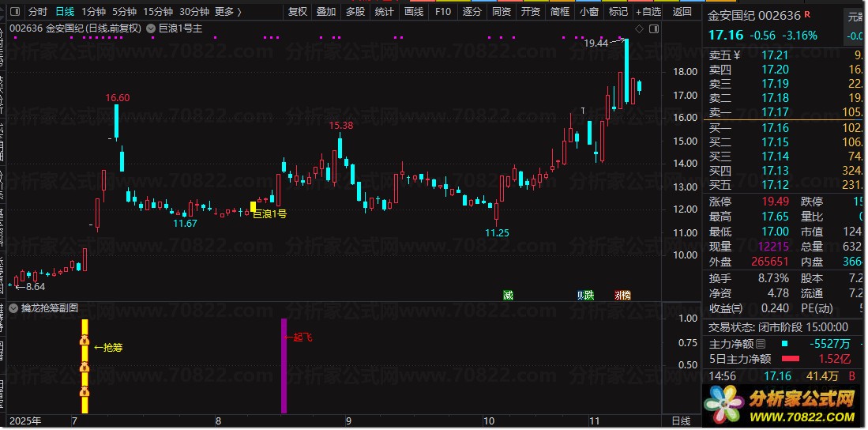
Task: Toggle the right panel icon above the chart
Action: (654, 28)
